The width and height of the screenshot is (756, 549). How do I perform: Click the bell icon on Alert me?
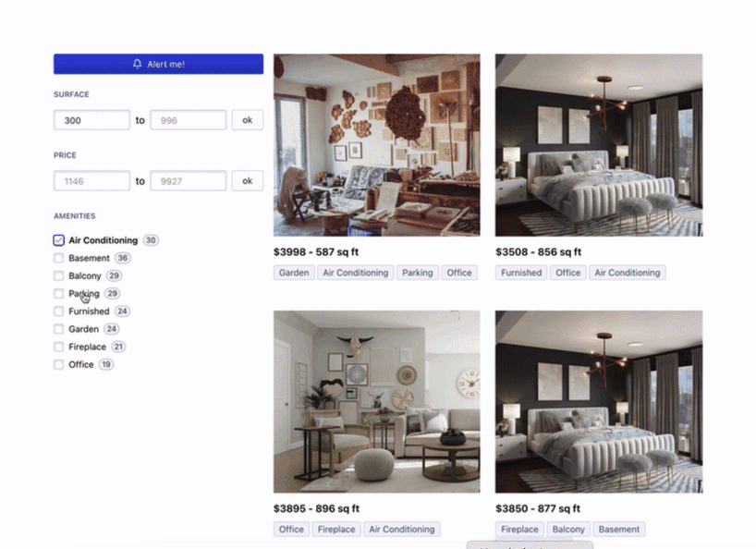click(x=138, y=64)
